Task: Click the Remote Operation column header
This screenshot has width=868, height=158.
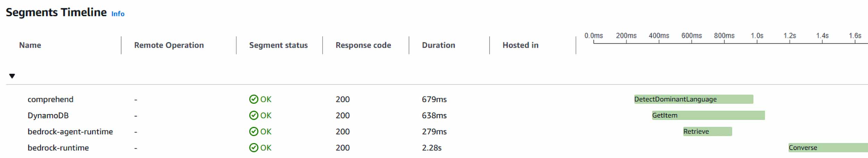Action: [169, 45]
